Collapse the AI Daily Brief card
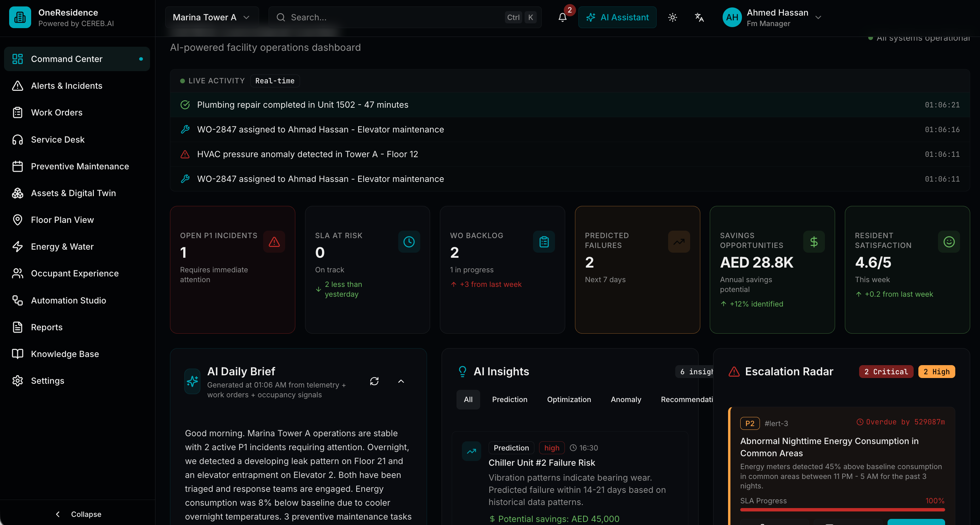Screen dimensions: 980x525 click(x=401, y=381)
